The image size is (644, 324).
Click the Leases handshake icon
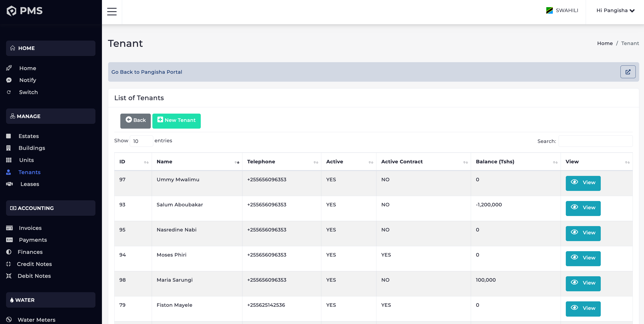[9, 184]
